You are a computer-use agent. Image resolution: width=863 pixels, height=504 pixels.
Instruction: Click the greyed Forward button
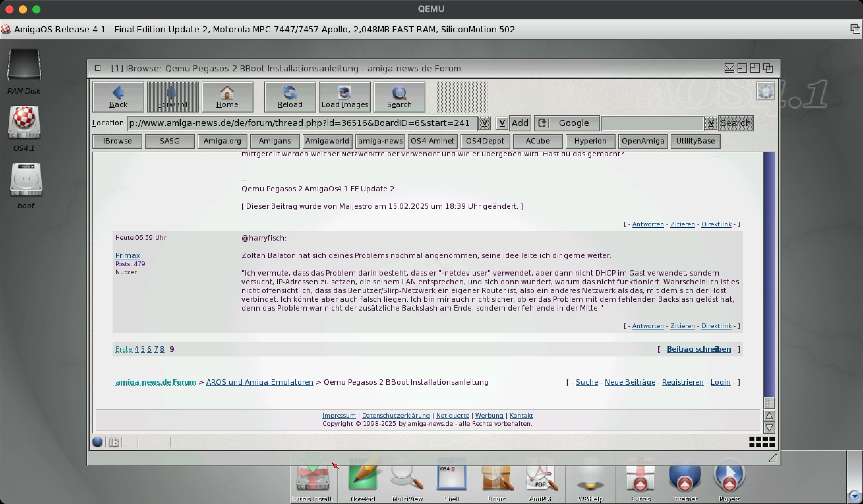tap(173, 97)
